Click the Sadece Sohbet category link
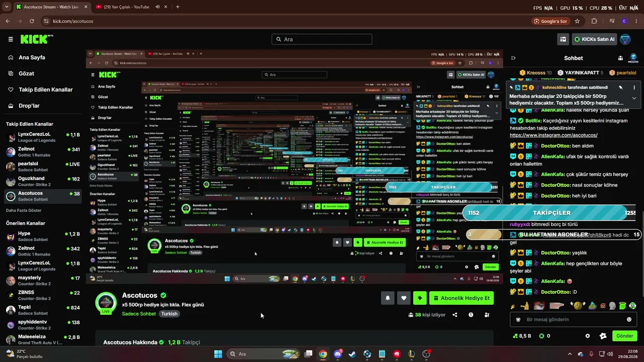Image resolution: width=644 pixels, height=362 pixels. [139, 314]
